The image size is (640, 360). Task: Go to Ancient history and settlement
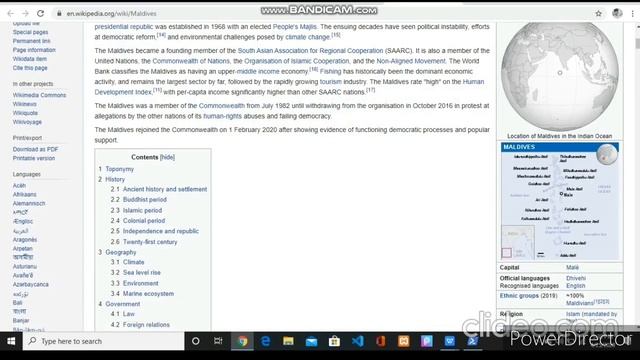(x=165, y=189)
